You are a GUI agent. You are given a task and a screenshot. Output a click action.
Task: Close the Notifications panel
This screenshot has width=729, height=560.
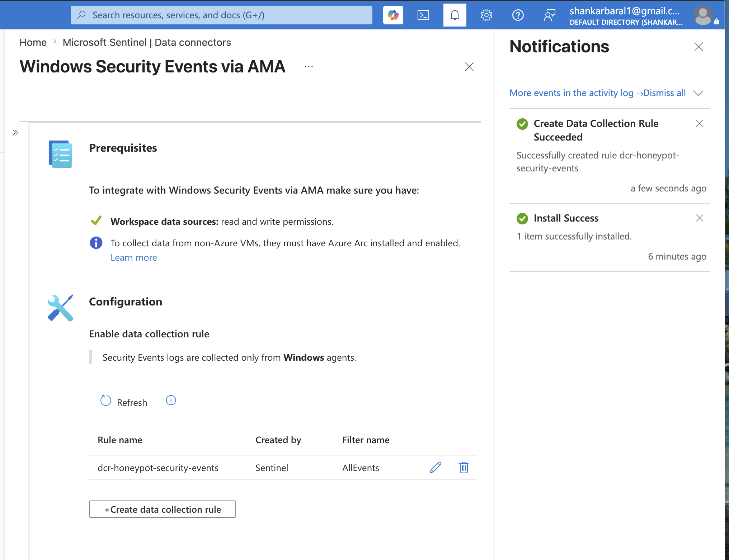[x=699, y=47]
